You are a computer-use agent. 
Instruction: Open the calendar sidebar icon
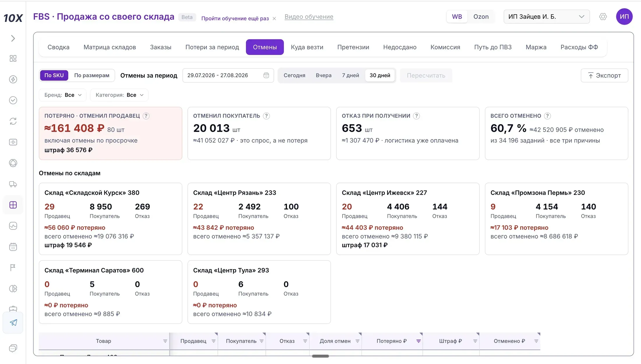(13, 247)
